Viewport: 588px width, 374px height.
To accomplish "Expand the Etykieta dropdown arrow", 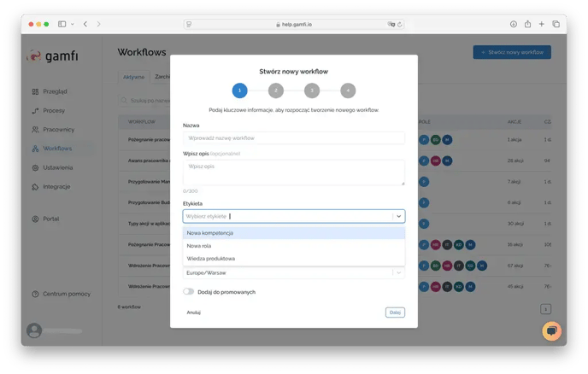I will click(398, 217).
